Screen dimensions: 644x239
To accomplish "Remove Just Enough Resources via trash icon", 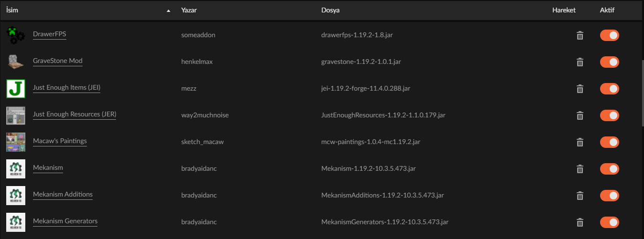I will 580,115.
